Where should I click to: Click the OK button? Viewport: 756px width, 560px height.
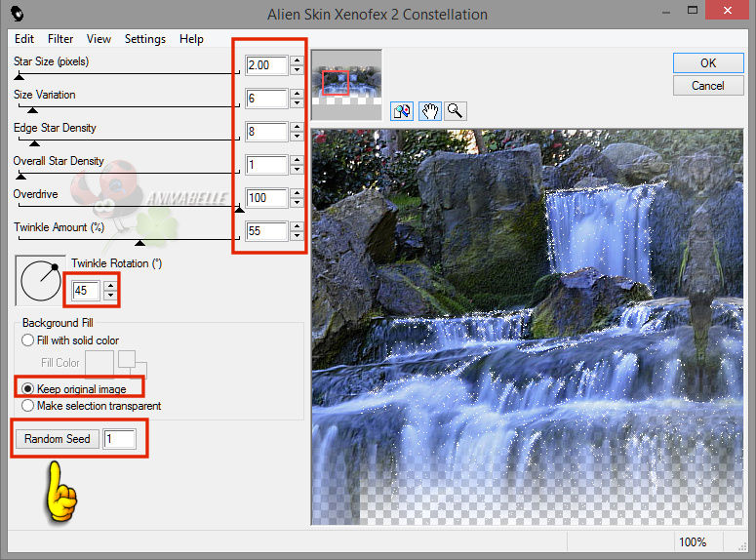(x=708, y=63)
